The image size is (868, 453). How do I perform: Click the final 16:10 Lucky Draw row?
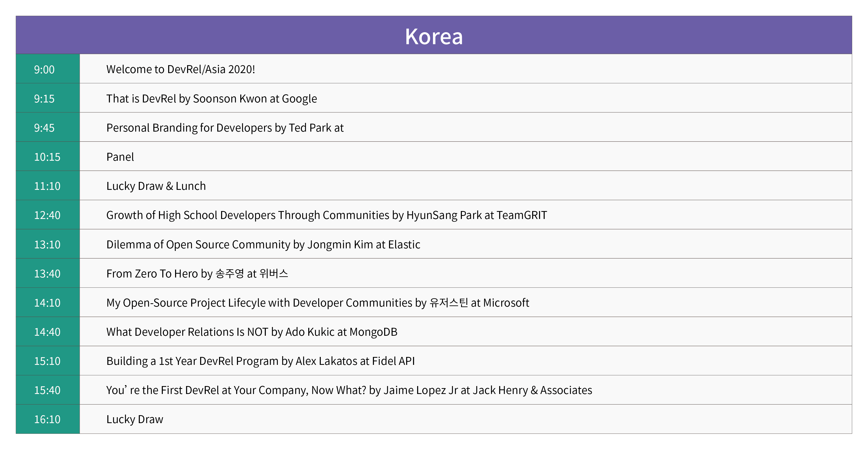pos(134,419)
